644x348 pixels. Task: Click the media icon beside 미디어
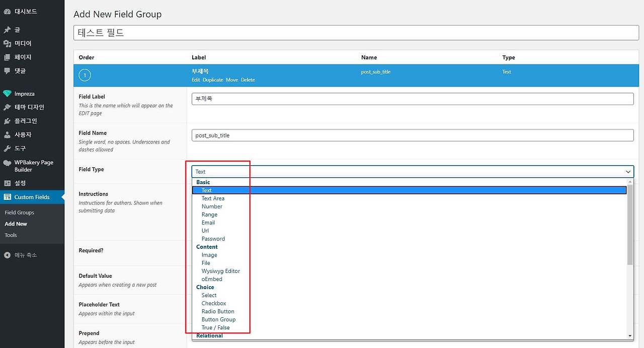[x=7, y=43]
